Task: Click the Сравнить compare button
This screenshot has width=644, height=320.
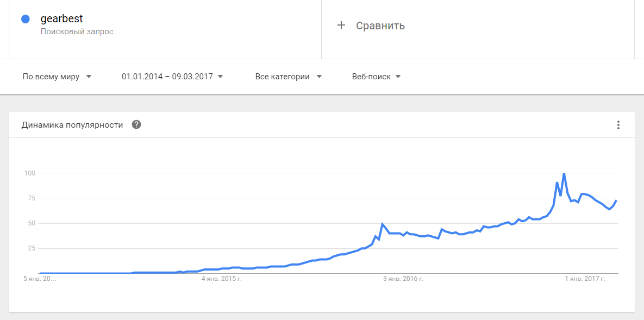Action: click(x=380, y=26)
